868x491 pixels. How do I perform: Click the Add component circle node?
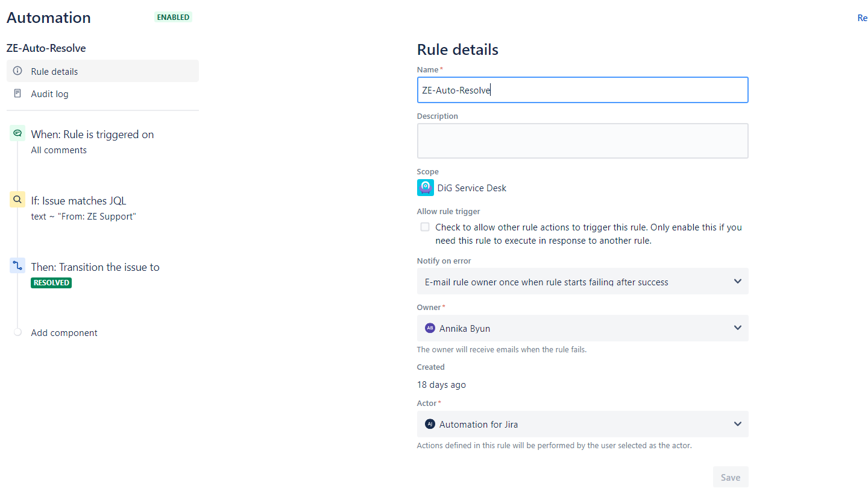coord(17,332)
